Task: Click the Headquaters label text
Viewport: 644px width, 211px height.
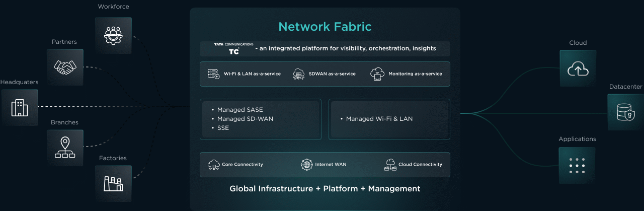Action: (x=19, y=82)
